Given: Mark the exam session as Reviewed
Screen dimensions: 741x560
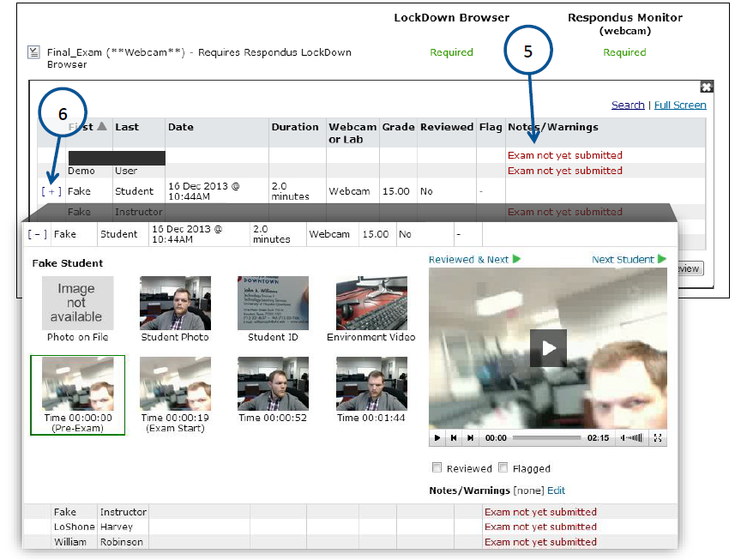Looking at the screenshot, I should 437,467.
